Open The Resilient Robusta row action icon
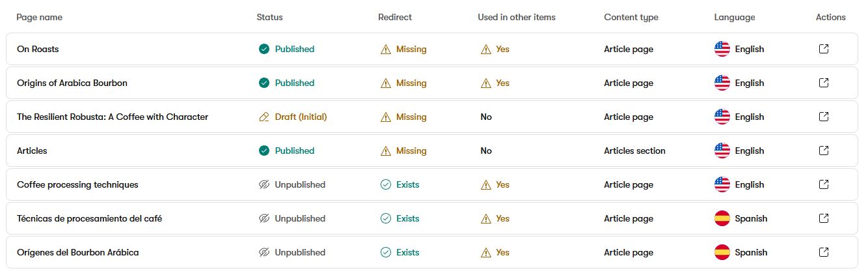The image size is (868, 275). pos(823,117)
